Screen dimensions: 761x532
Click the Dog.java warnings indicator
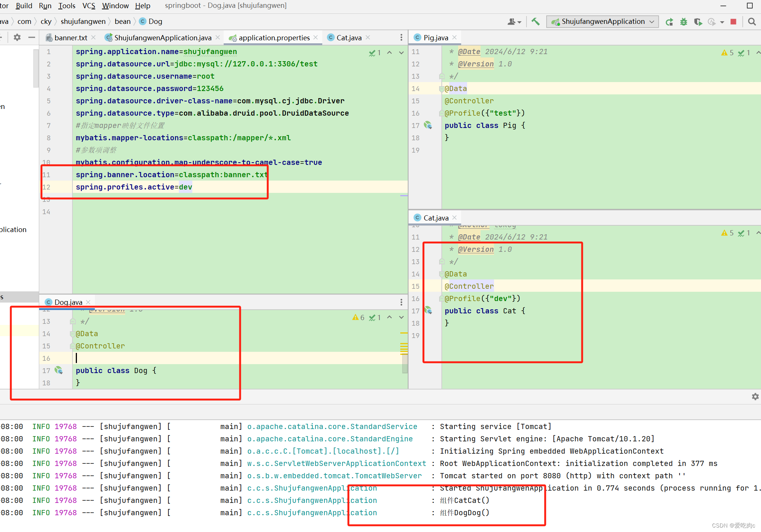point(358,317)
